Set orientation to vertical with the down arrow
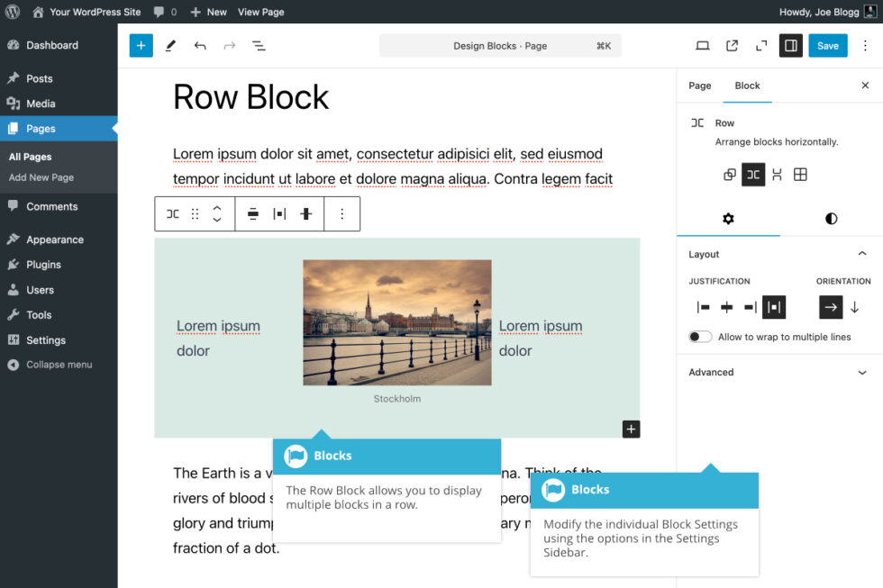The width and height of the screenshot is (883, 588). tap(852, 307)
